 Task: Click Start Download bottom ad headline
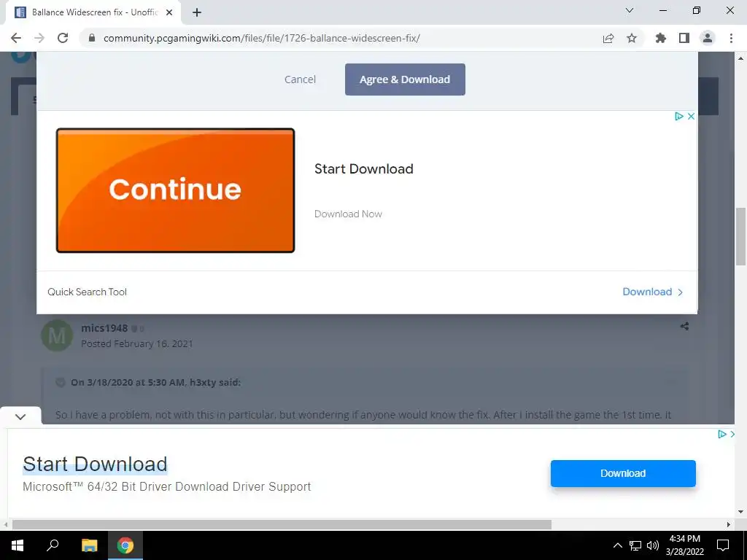(95, 464)
